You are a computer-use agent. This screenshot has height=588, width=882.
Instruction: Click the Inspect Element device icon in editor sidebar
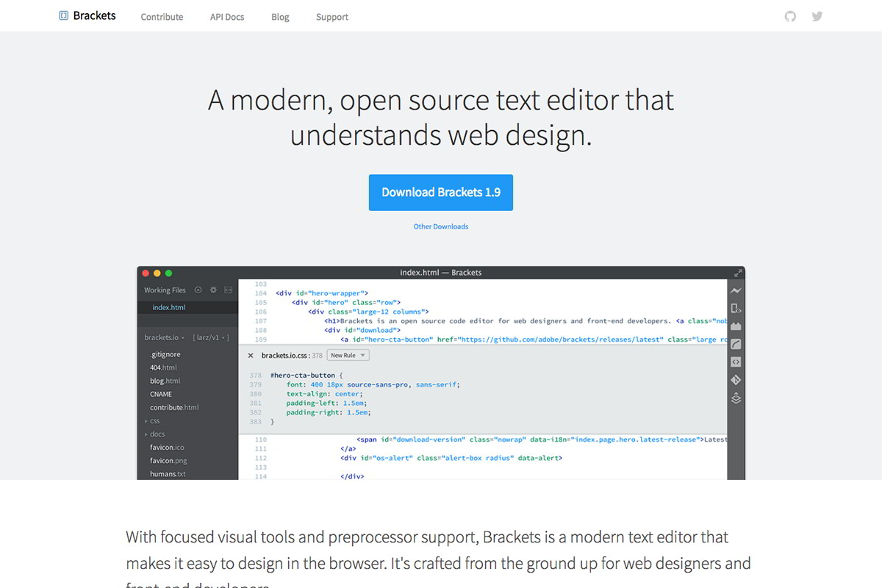tap(736, 309)
